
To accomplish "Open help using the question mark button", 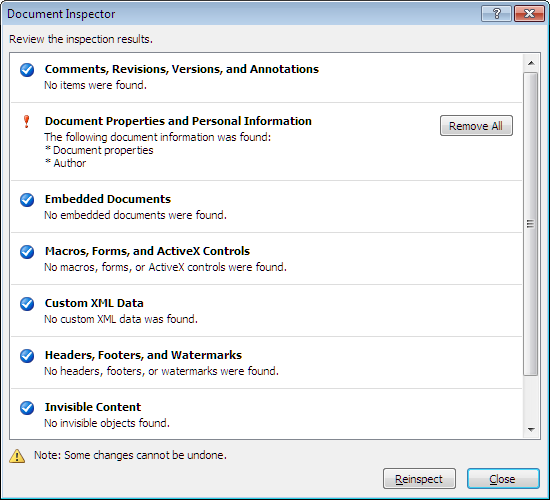I will click(496, 14).
